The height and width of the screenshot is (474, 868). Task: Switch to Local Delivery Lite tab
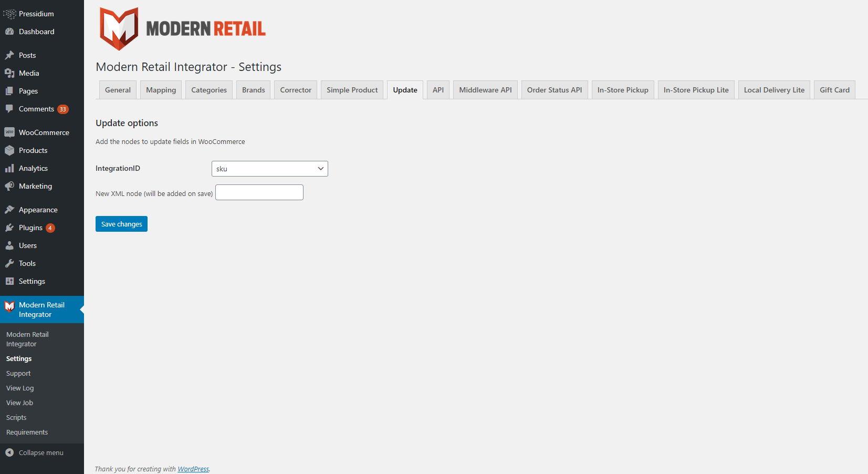tap(775, 90)
